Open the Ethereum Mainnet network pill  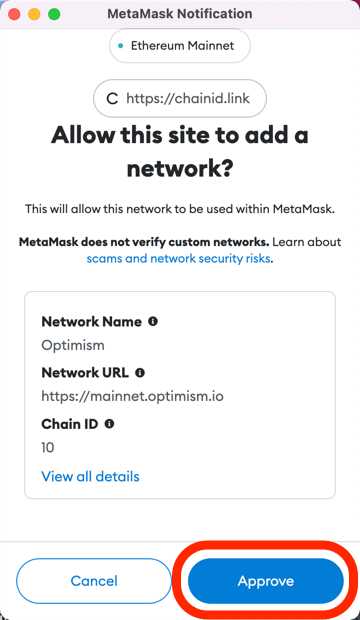180,45
